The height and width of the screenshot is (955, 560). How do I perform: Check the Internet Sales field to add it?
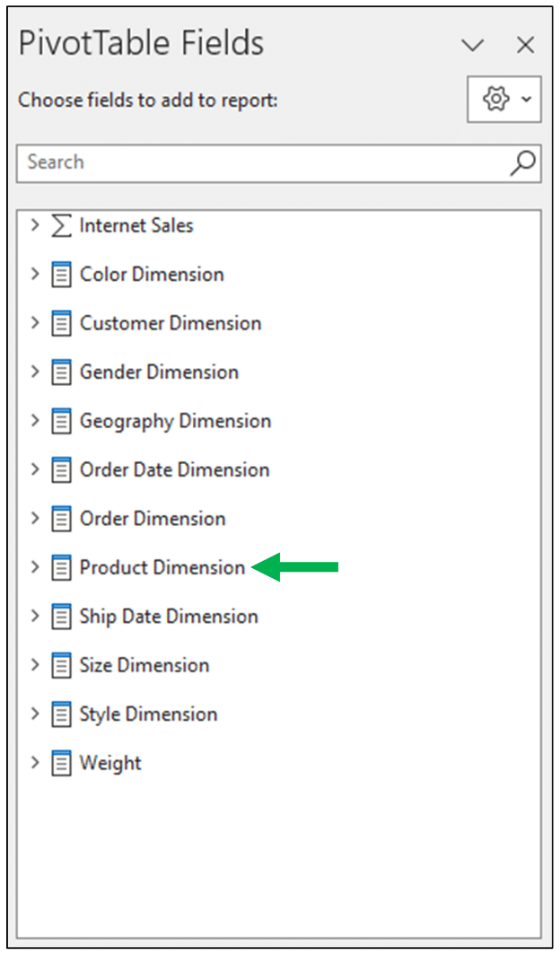click(x=135, y=225)
